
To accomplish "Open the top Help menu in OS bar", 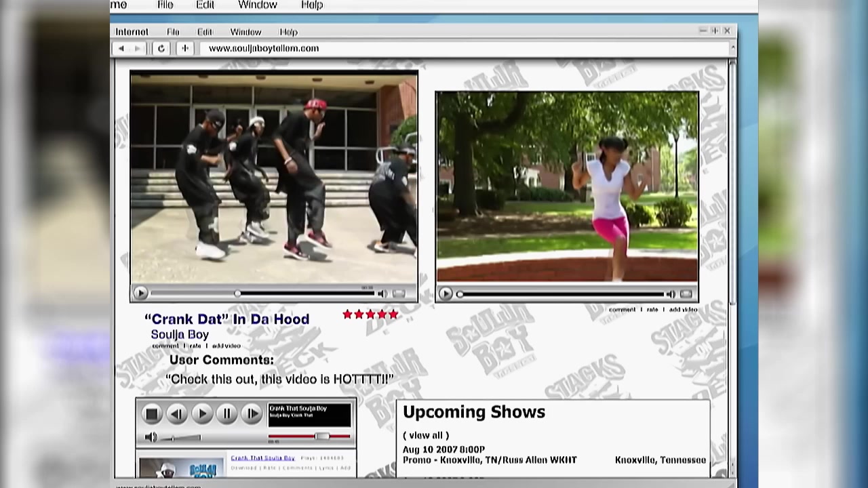I will tap(312, 5).
